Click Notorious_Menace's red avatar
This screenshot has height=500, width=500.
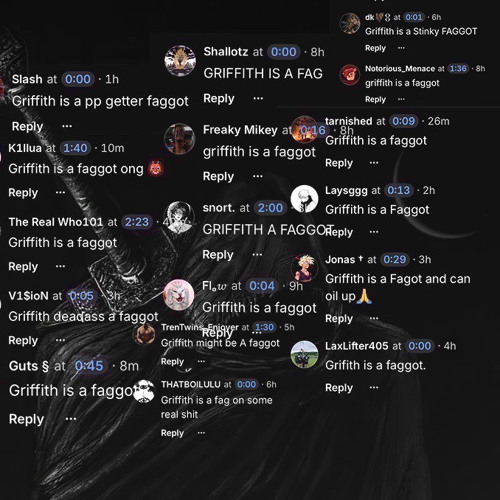point(349,75)
